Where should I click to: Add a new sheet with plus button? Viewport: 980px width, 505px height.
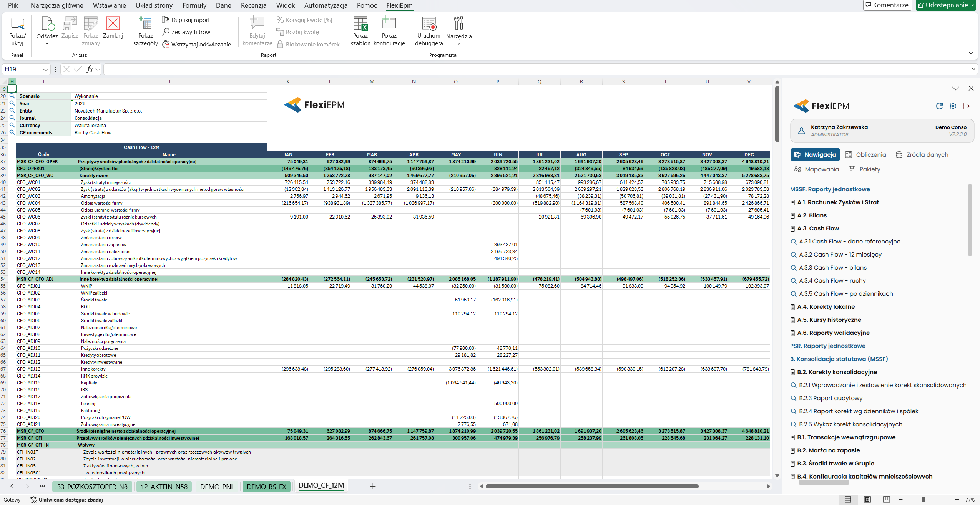(x=372, y=486)
